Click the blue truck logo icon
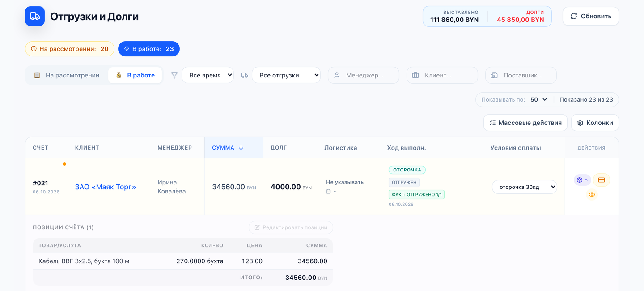Image resolution: width=644 pixels, height=291 pixels. [x=35, y=16]
